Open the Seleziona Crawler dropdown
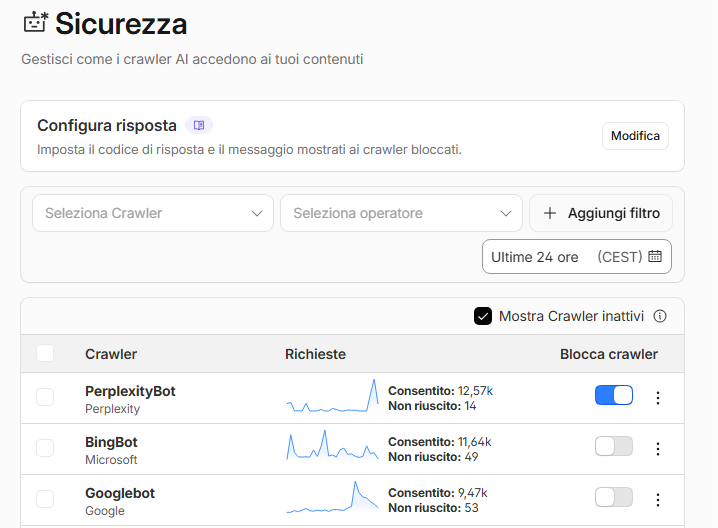 pos(153,213)
